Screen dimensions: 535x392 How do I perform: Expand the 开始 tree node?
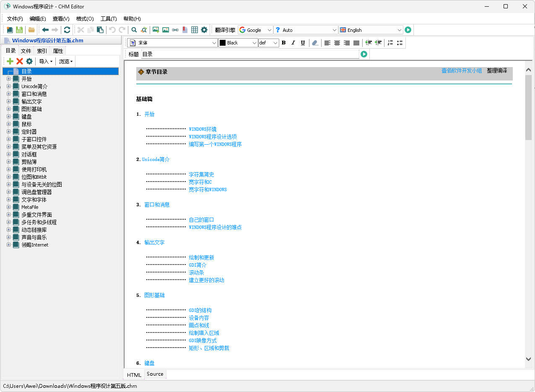tap(8, 79)
